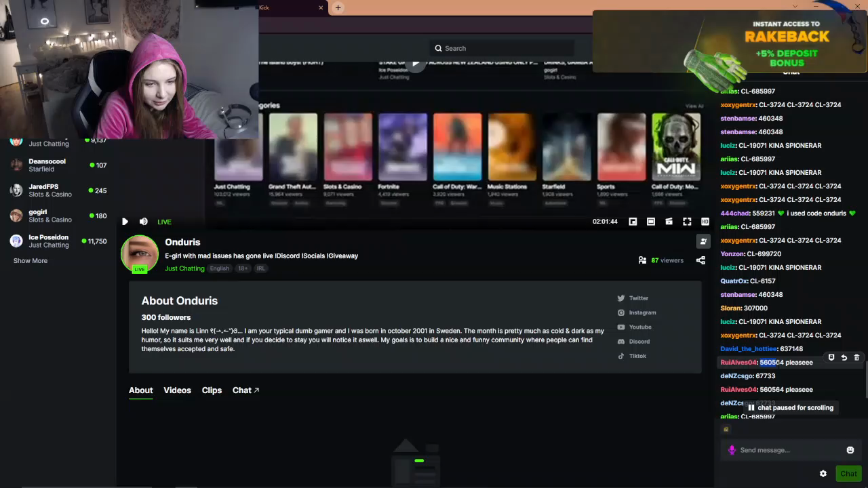Open Ice Poseidon channel in sidebar
The height and width of the screenshot is (488, 868).
tap(58, 241)
